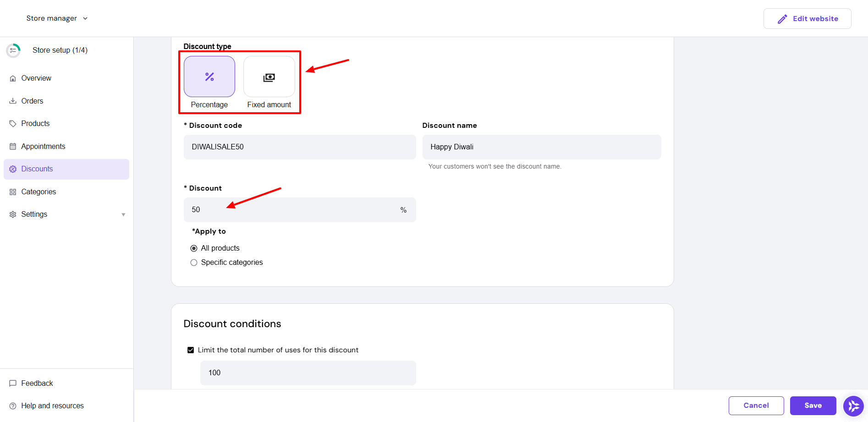868x422 pixels.
Task: Click the purple assistant icon bottom right
Action: tap(853, 406)
